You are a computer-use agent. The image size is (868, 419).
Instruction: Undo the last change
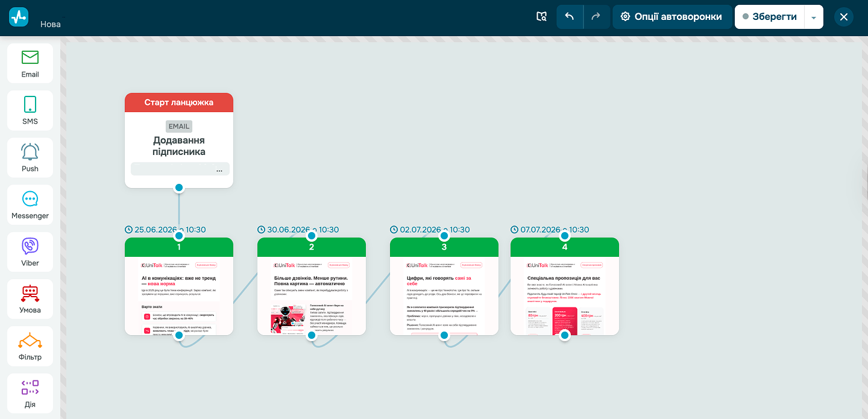coord(570,17)
